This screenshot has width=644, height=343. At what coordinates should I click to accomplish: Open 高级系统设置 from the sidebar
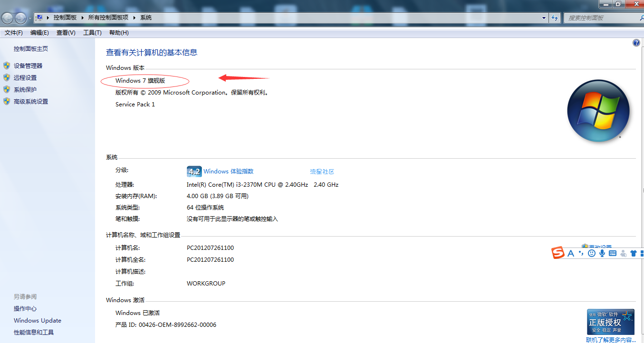[31, 102]
